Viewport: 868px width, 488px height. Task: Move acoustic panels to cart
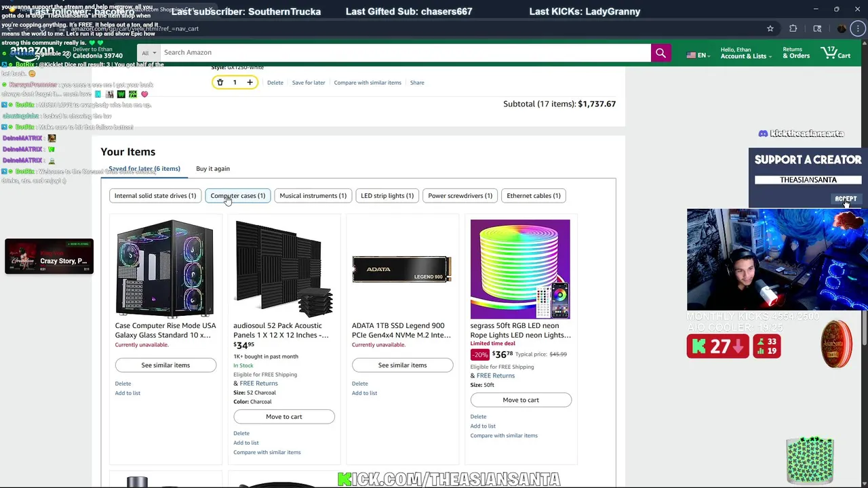pyautogui.click(x=283, y=417)
